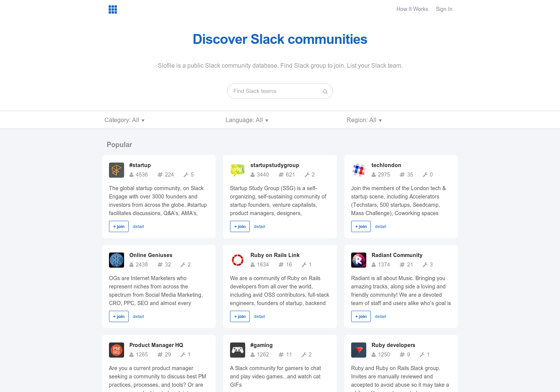
Task: Click the Online Geniuses logo
Action: [117, 260]
